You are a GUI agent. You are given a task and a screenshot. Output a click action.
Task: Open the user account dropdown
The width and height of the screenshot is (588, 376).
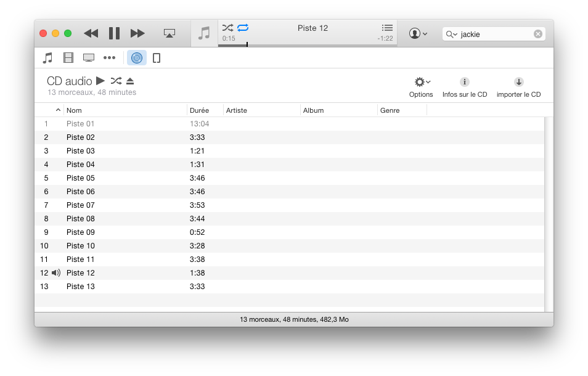[418, 34]
